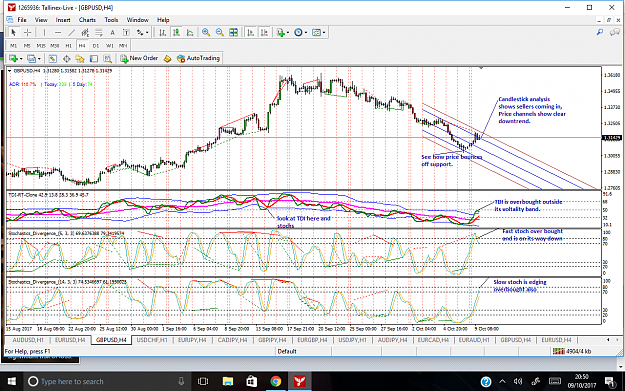Click the search magnifier icon top-right
The height and width of the screenshot is (391, 625).
coord(600,32)
